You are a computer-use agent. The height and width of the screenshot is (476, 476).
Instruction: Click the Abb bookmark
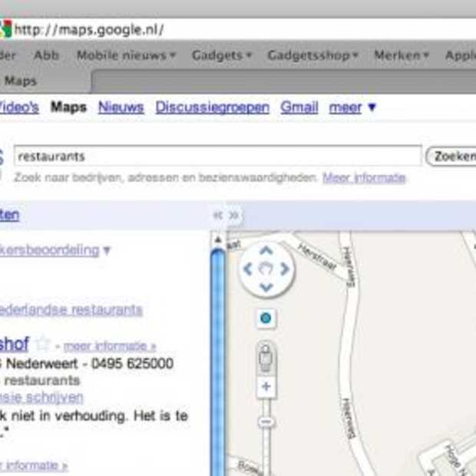point(46,55)
